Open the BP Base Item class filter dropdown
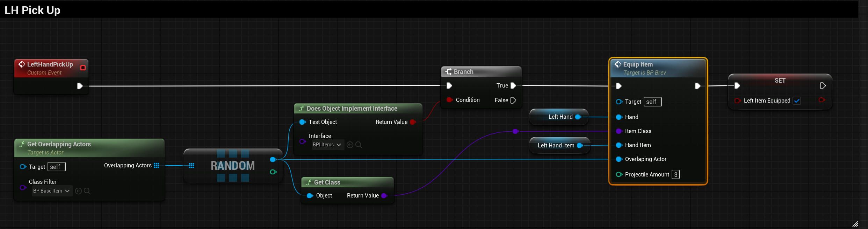 click(51, 191)
